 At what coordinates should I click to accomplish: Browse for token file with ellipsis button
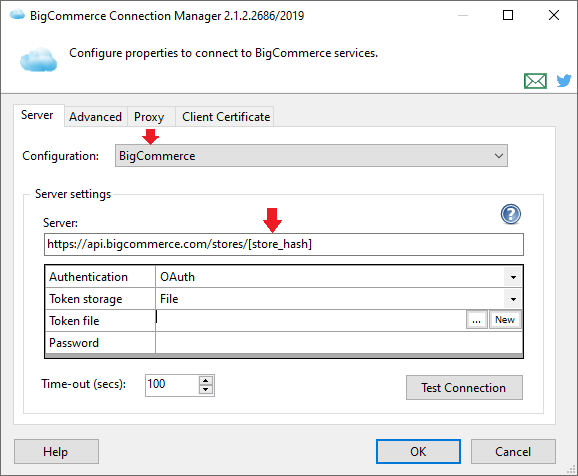pyautogui.click(x=477, y=320)
